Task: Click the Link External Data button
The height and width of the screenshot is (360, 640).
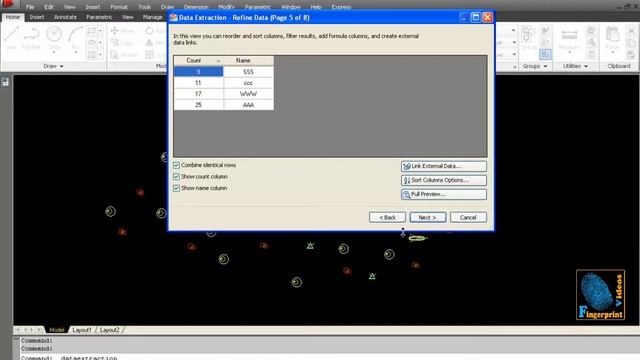Action: 444,166
